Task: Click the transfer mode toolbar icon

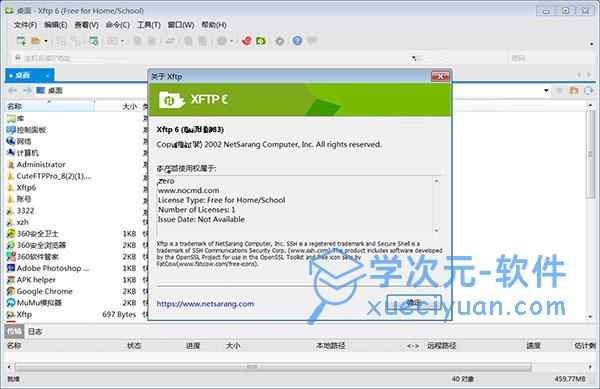Action: [x=112, y=41]
